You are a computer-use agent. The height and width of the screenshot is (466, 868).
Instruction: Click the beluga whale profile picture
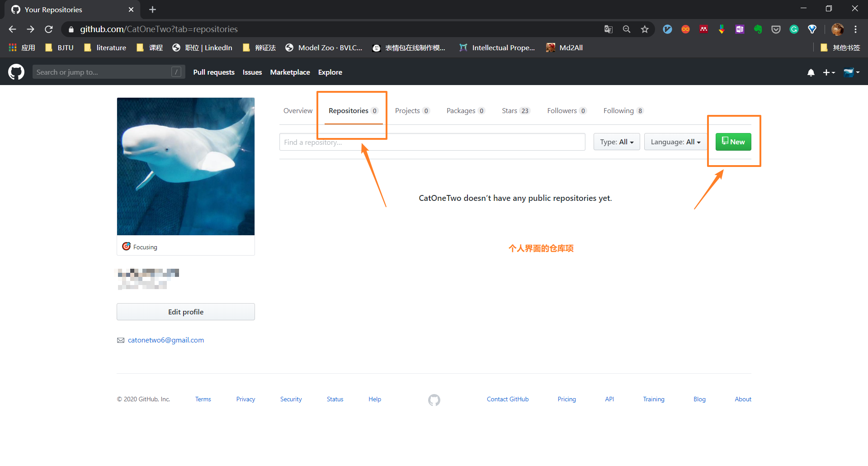186,166
